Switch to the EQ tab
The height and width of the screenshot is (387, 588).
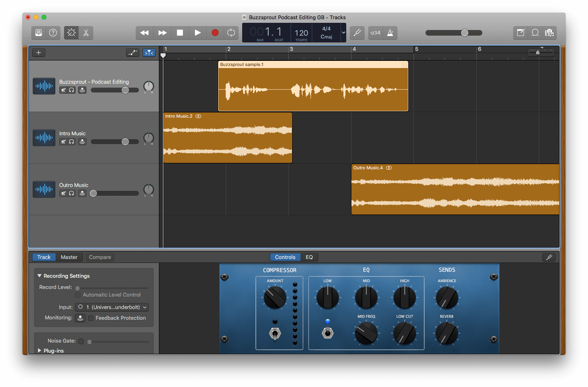[309, 257]
